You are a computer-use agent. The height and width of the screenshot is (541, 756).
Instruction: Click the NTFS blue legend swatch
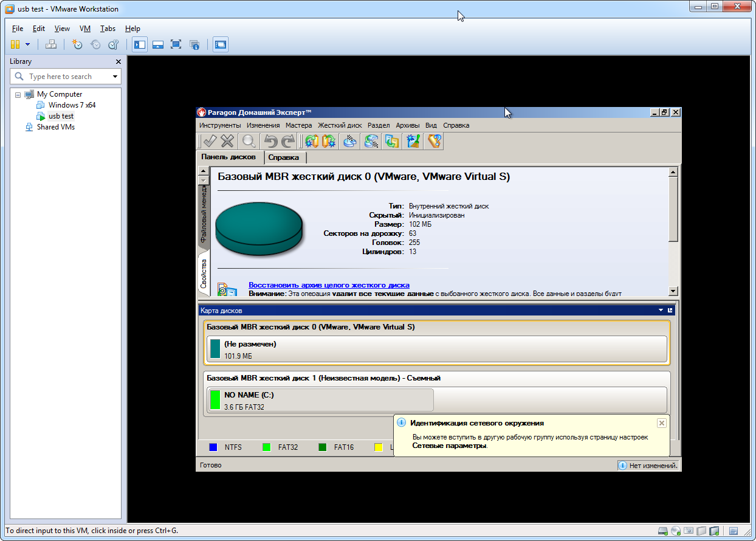(213, 447)
